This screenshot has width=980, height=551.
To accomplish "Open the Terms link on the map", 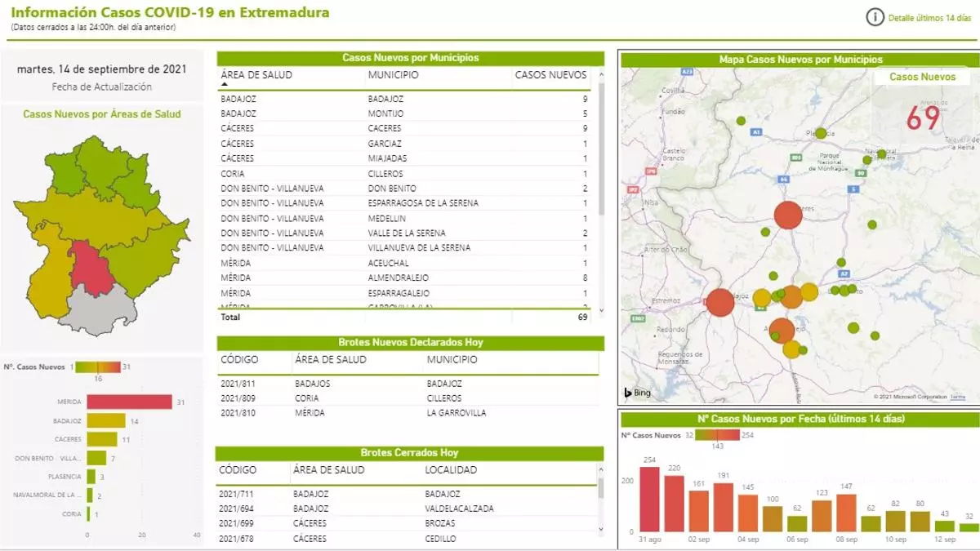I will [957, 397].
